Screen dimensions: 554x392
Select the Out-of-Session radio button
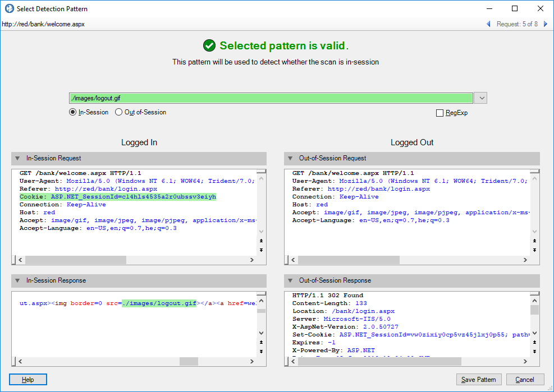point(118,112)
